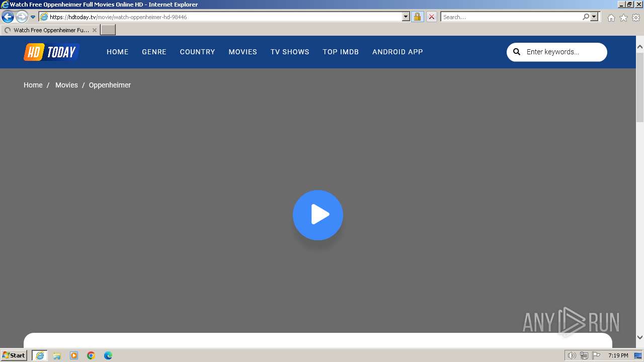
Task: Stop page loading with X button
Action: tap(432, 17)
